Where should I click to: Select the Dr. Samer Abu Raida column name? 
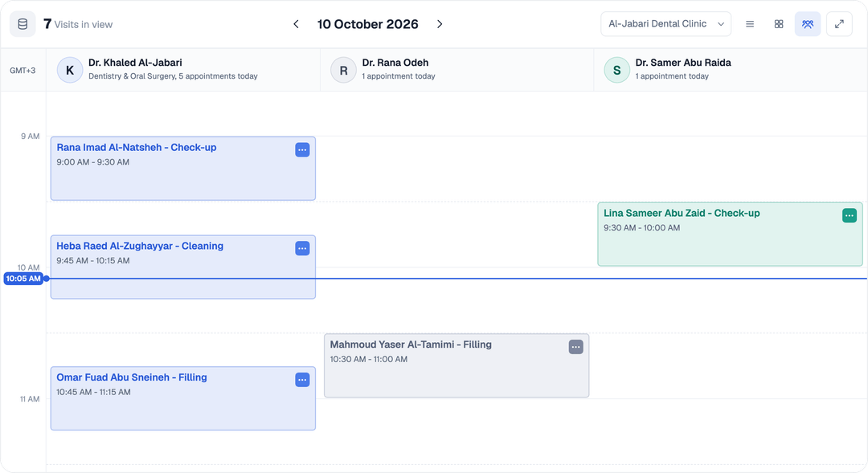[x=683, y=63]
